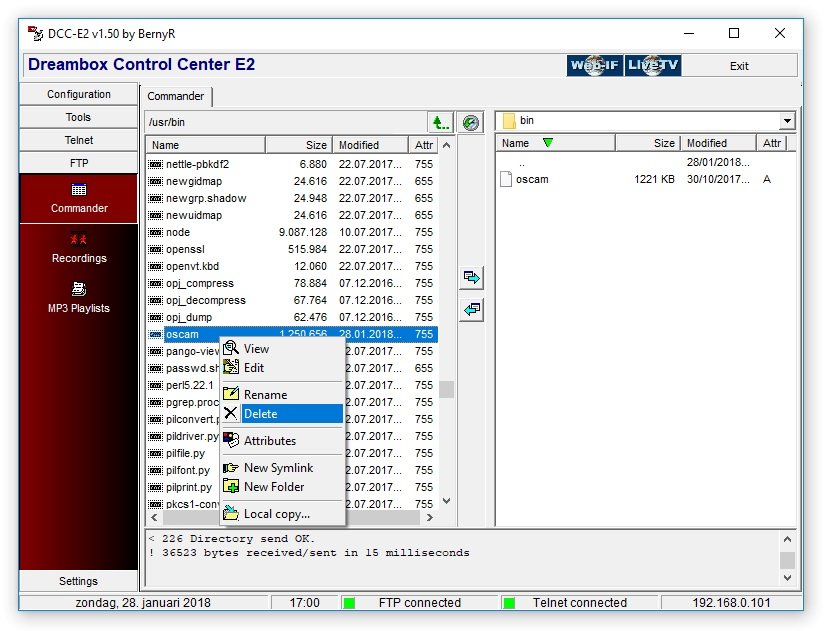This screenshot has width=824, height=631.
Task: Open the Settings section
Action: [x=79, y=581]
